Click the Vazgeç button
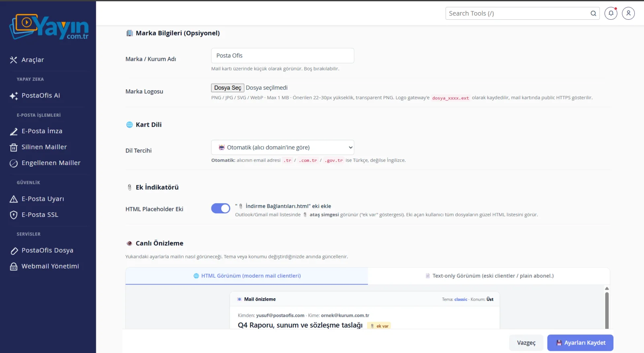644x353 pixels. point(526,343)
